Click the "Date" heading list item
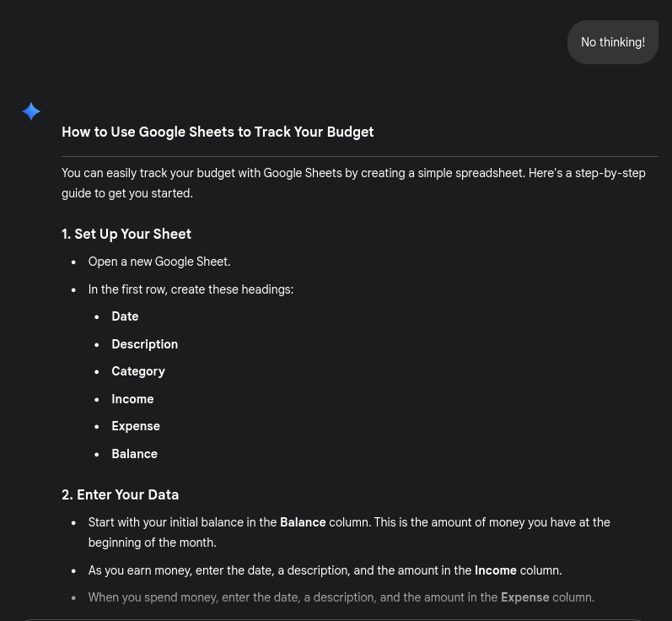This screenshot has height=621, width=672. tap(125, 316)
